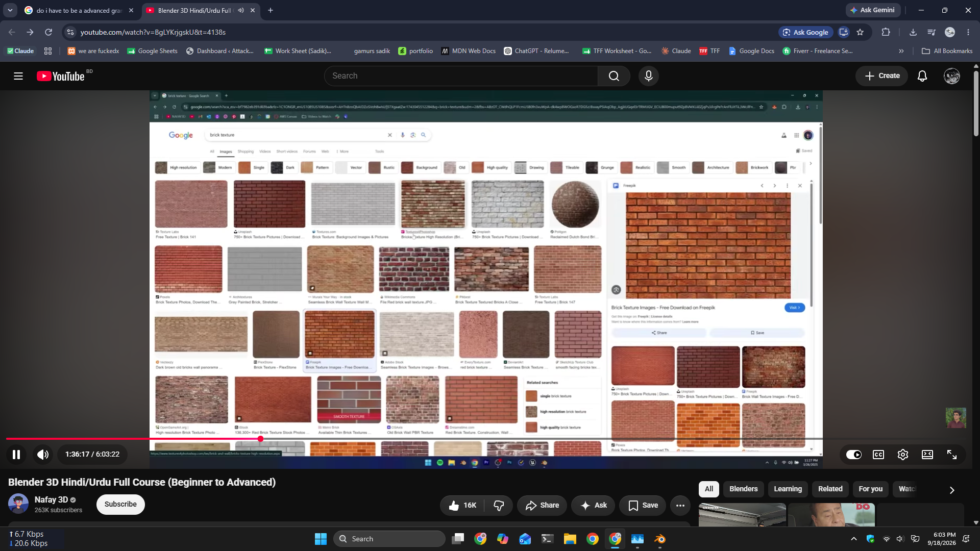Mute the playing Blender 3D tab

pyautogui.click(x=241, y=10)
